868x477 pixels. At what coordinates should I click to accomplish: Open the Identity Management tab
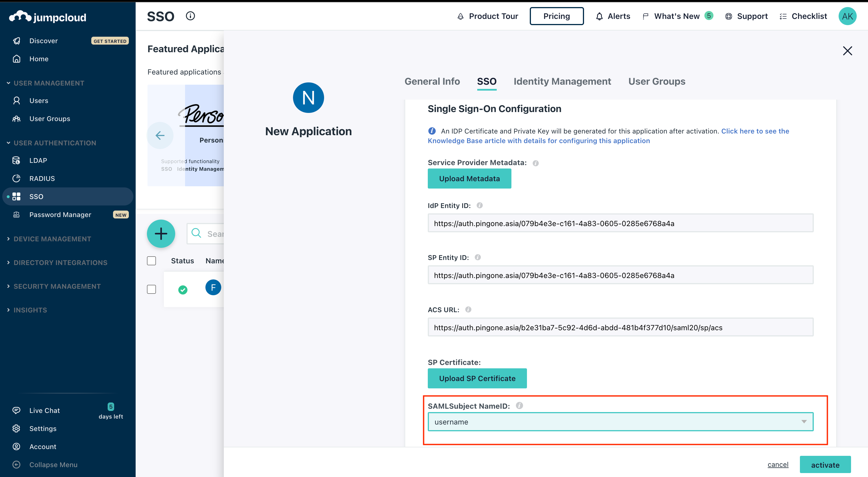tap(562, 81)
